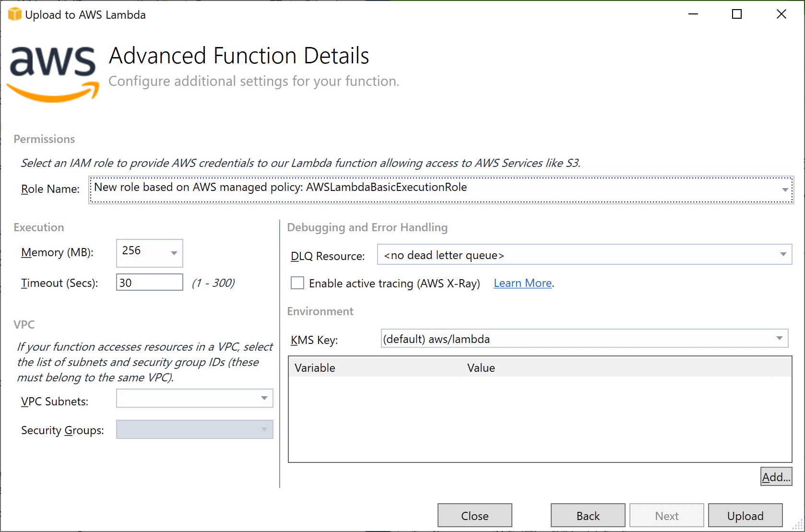This screenshot has height=532, width=805.
Task: Minimize the Upload to AWS Lambda window
Action: [693, 14]
